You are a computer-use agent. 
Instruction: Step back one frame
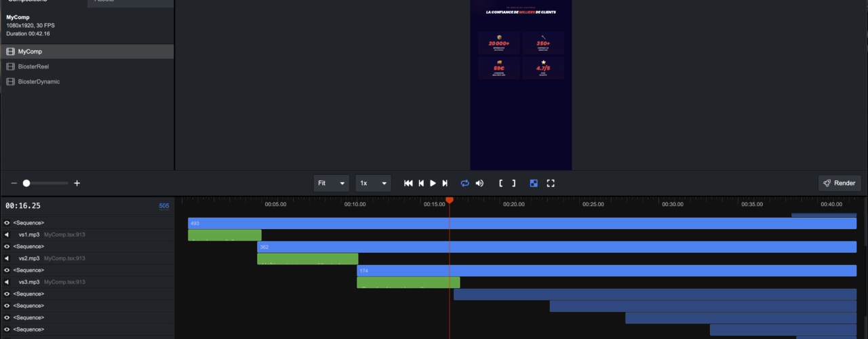point(421,183)
